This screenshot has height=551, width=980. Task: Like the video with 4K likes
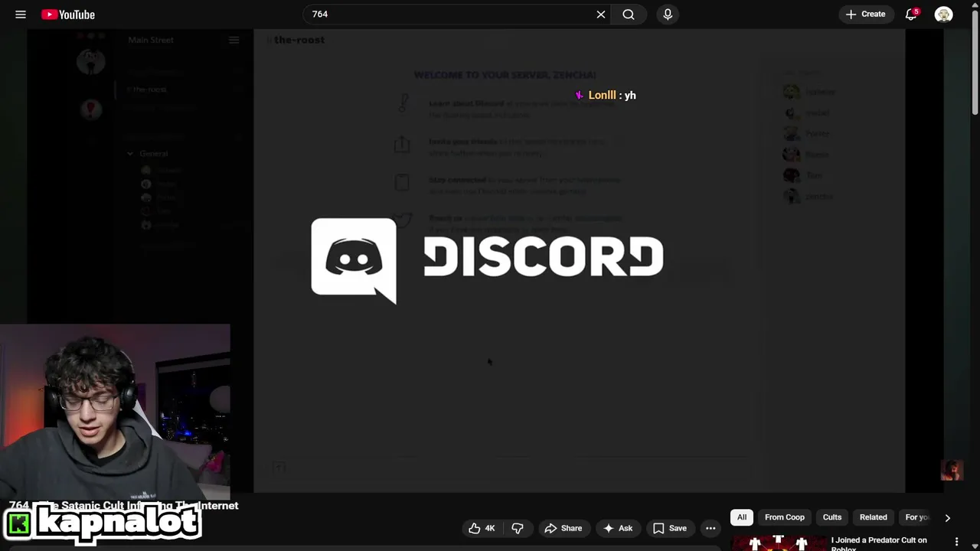482,528
